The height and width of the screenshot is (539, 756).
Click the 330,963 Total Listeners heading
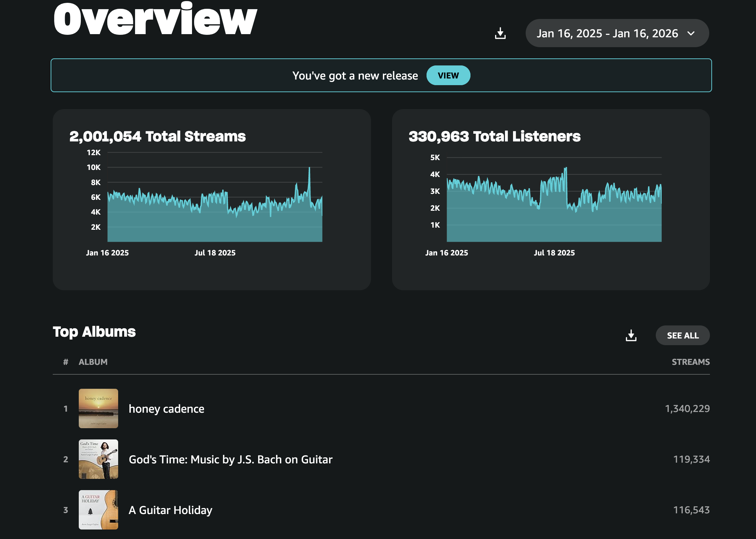[494, 137]
